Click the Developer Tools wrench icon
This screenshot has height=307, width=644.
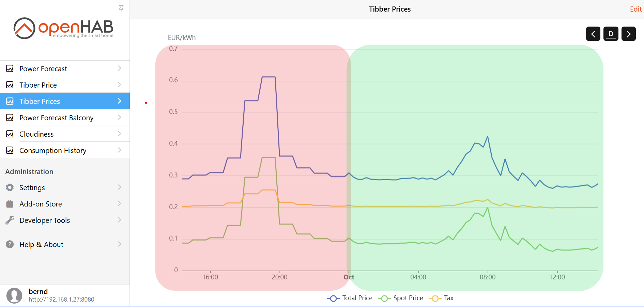click(10, 220)
